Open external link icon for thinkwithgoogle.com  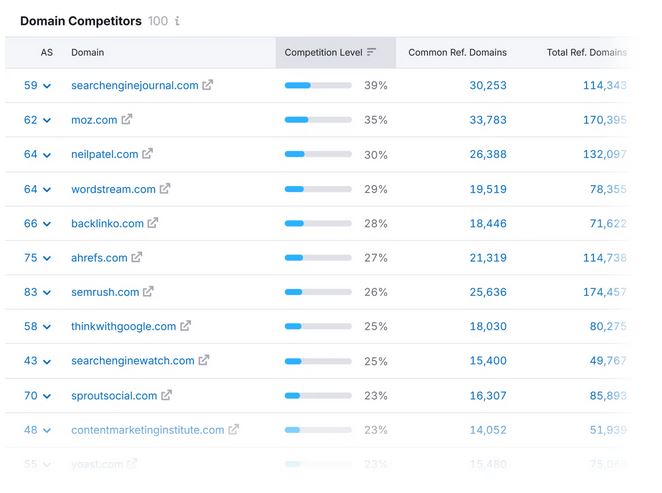[x=185, y=326]
